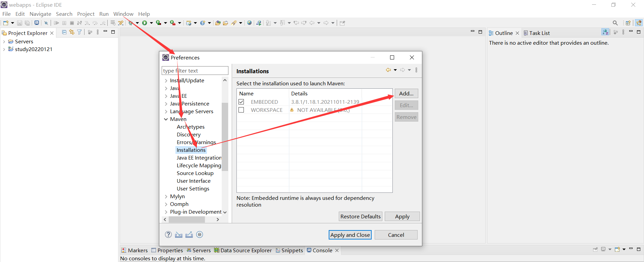Screen dimensions: 644x262
Task: Click the preferences tree horizontal scrollbar
Action: (187, 219)
